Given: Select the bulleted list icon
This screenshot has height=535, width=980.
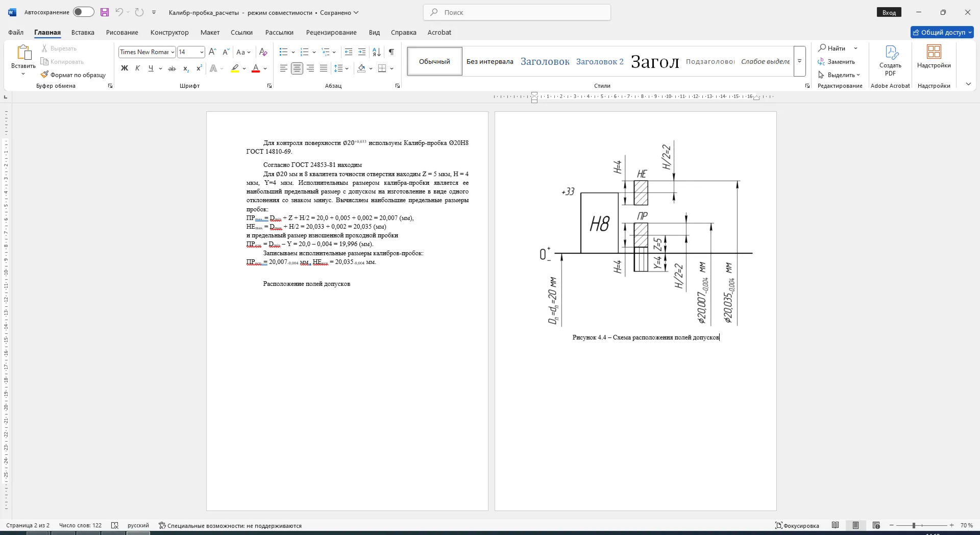Looking at the screenshot, I should (x=284, y=52).
